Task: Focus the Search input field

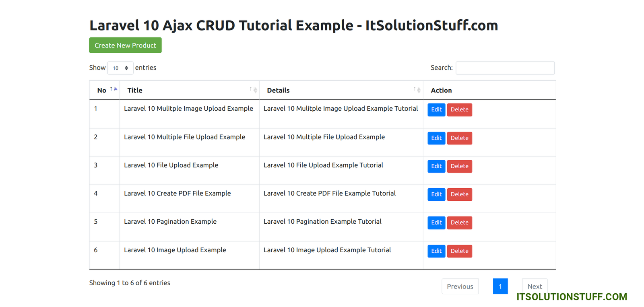Action: click(x=505, y=68)
